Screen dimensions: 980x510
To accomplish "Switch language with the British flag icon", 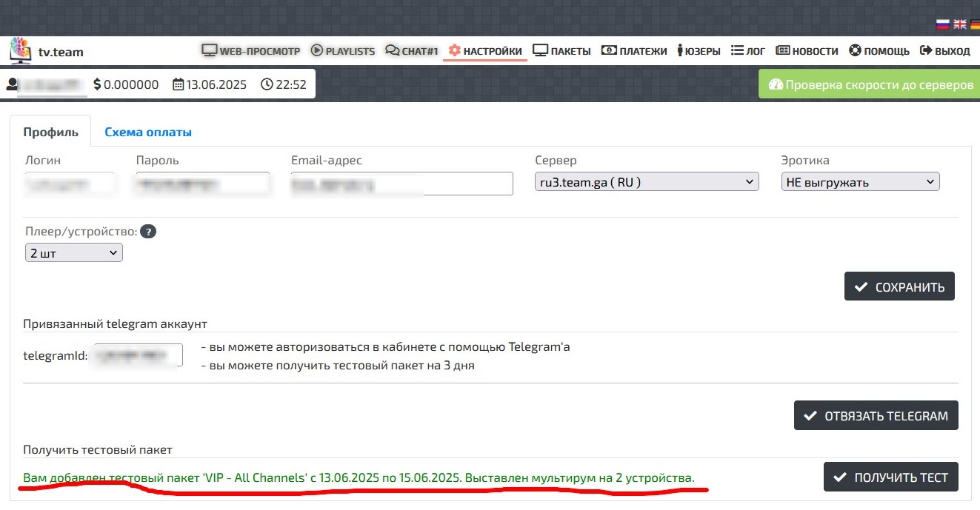I will coord(959,24).
